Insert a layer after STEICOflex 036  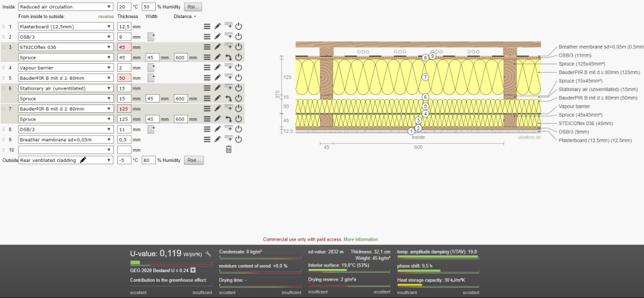click(229, 47)
